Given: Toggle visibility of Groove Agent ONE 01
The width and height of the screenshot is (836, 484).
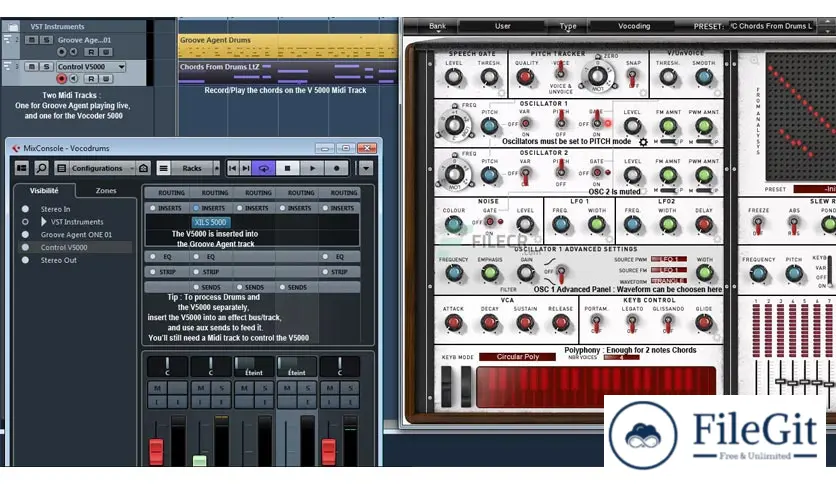Looking at the screenshot, I should 25,234.
